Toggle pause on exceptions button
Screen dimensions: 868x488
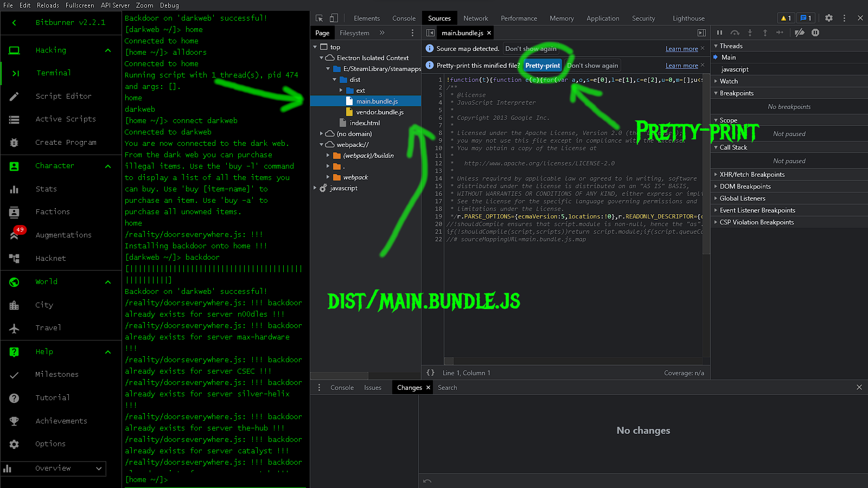(x=815, y=33)
